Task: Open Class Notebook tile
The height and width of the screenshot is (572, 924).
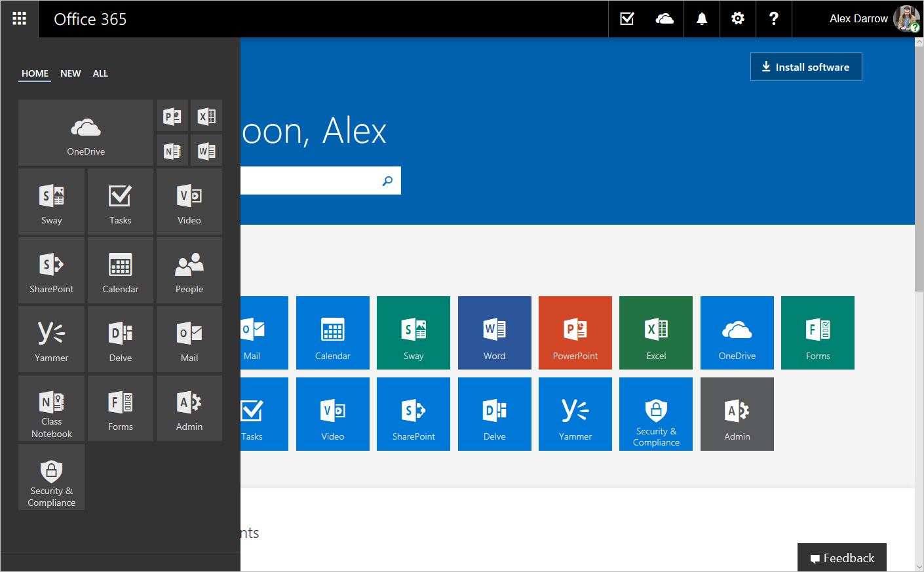Action: (51, 408)
